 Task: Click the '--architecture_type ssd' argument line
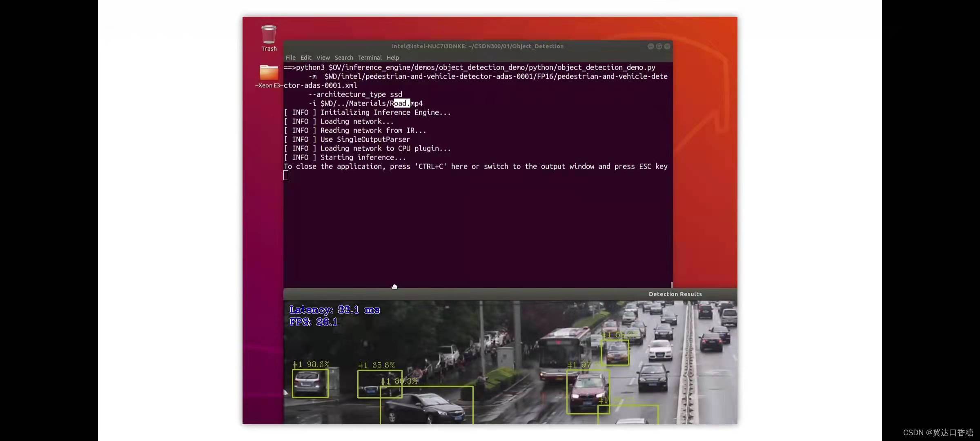tap(355, 94)
